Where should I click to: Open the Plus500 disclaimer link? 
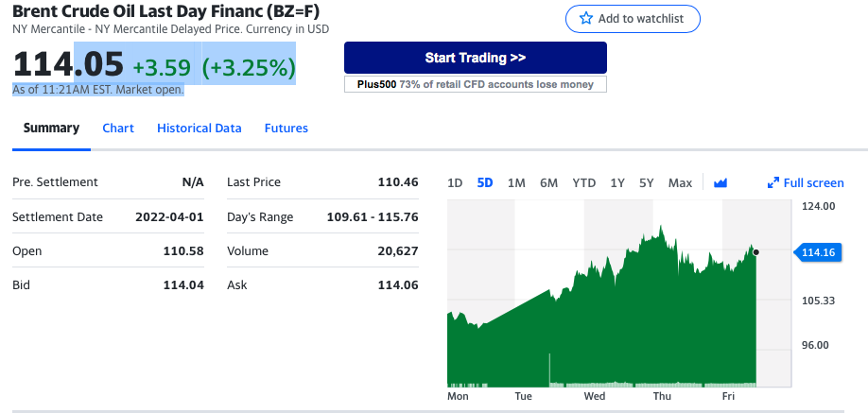coord(475,84)
